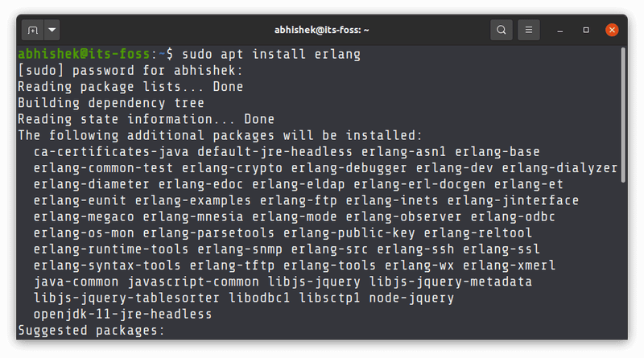
Task: Click the Suggested packages line
Action: (90, 330)
